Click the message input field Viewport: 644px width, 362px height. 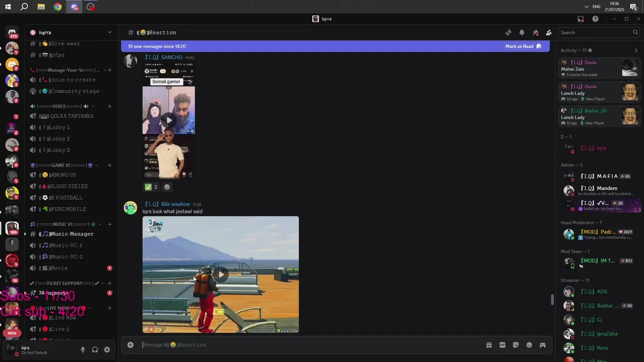tap(312, 345)
